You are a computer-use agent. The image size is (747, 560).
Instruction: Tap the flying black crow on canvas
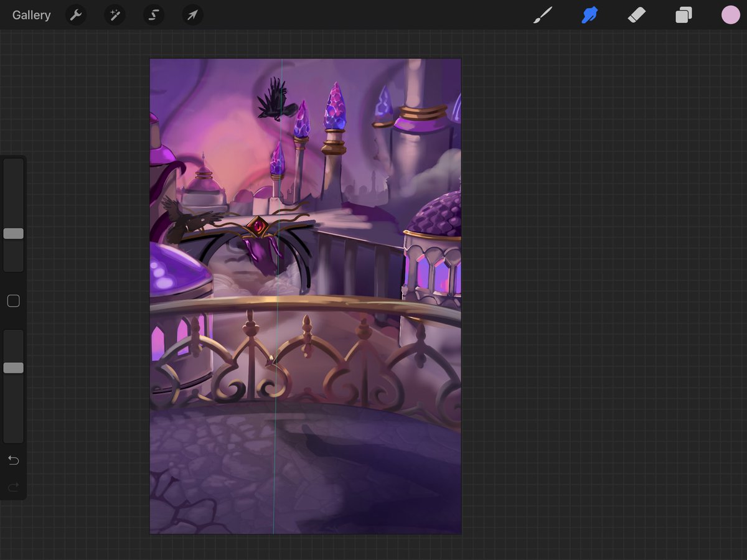point(276,98)
